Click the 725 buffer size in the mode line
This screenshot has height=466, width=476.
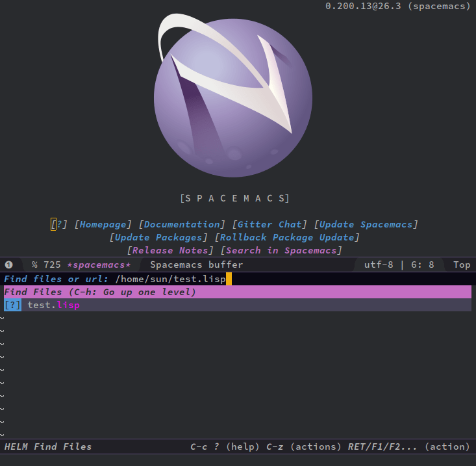[x=52, y=265]
